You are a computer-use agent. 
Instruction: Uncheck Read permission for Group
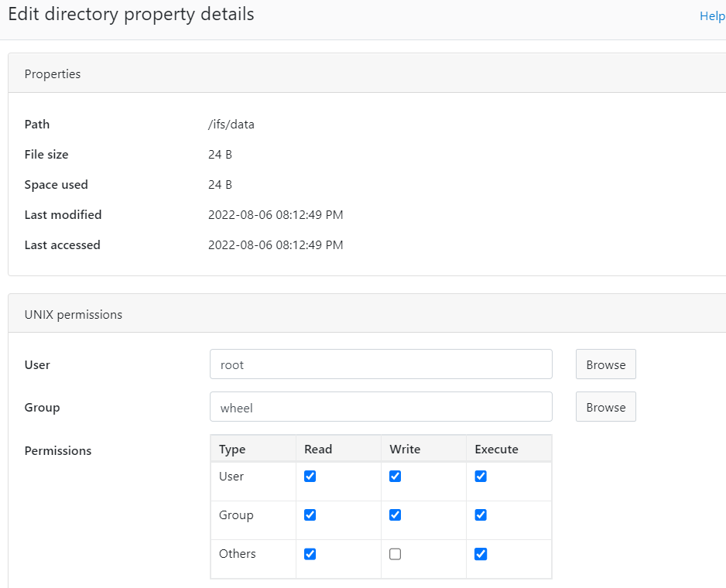310,514
